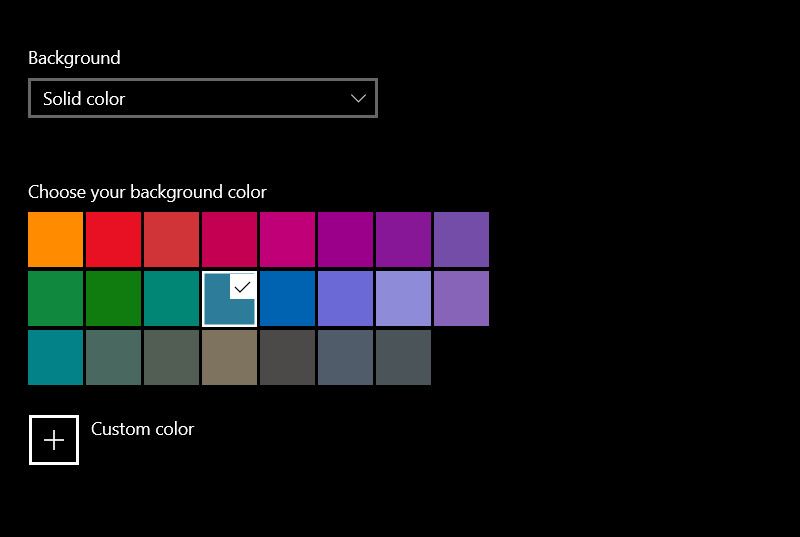Click the dropdown chevron arrow for Background
The width and height of the screenshot is (800, 537).
coord(358,98)
